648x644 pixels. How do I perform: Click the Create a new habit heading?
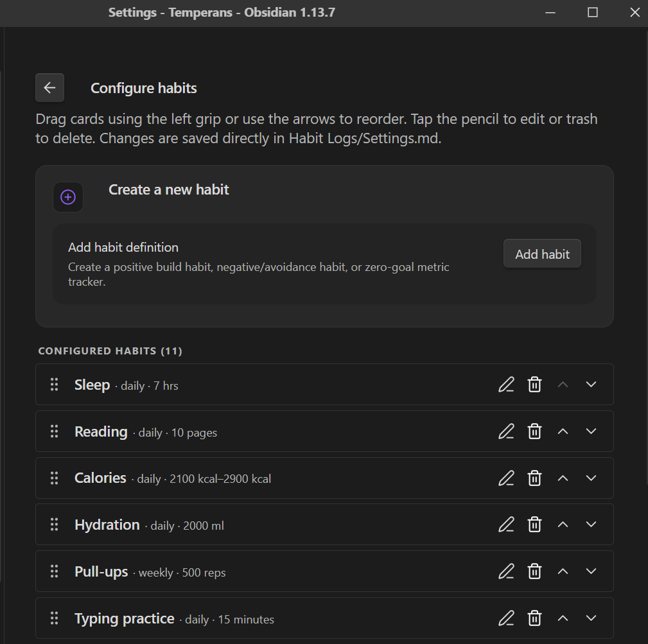(169, 189)
